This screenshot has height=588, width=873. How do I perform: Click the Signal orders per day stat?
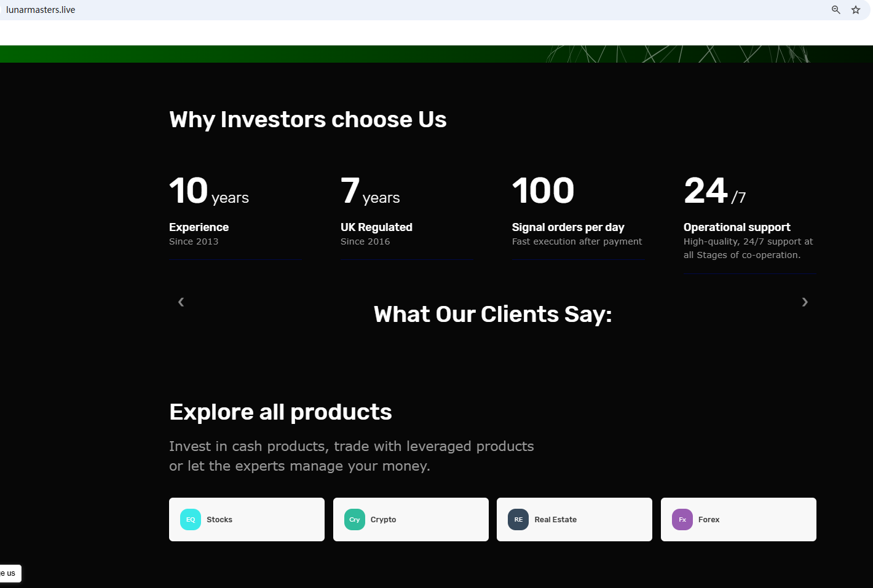tap(568, 227)
